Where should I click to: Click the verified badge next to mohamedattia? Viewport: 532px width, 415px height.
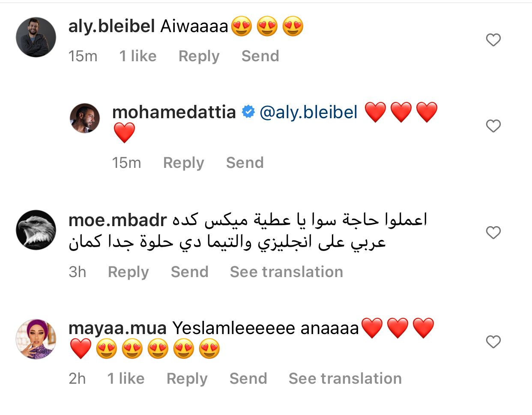248,112
